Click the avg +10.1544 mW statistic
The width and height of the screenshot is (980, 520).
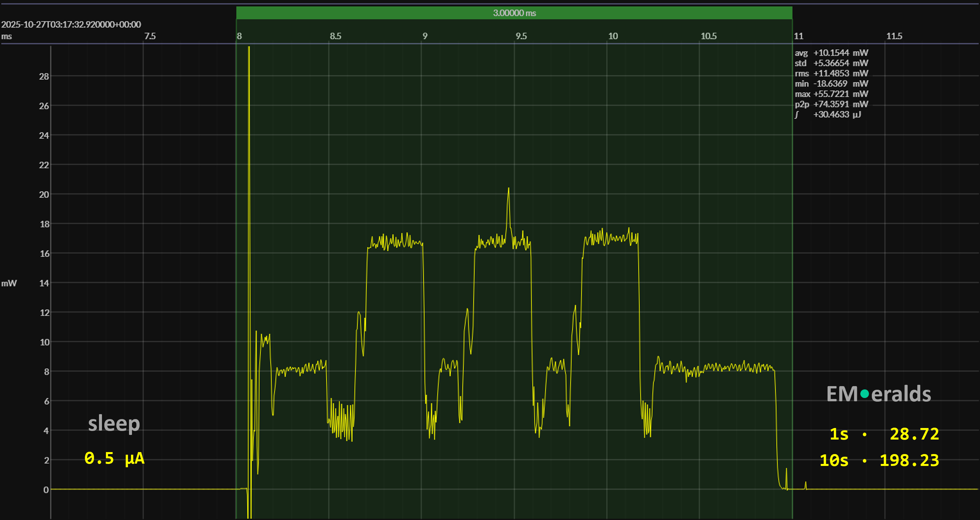[831, 53]
